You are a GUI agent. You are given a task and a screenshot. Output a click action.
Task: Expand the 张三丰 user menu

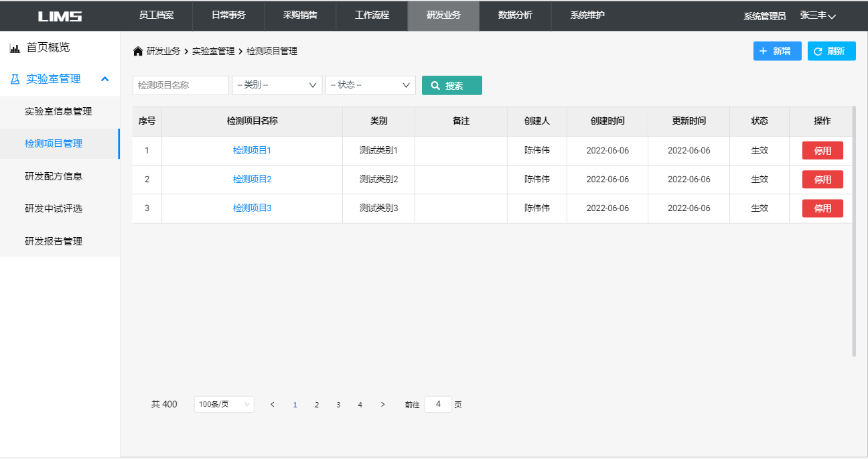pos(818,15)
